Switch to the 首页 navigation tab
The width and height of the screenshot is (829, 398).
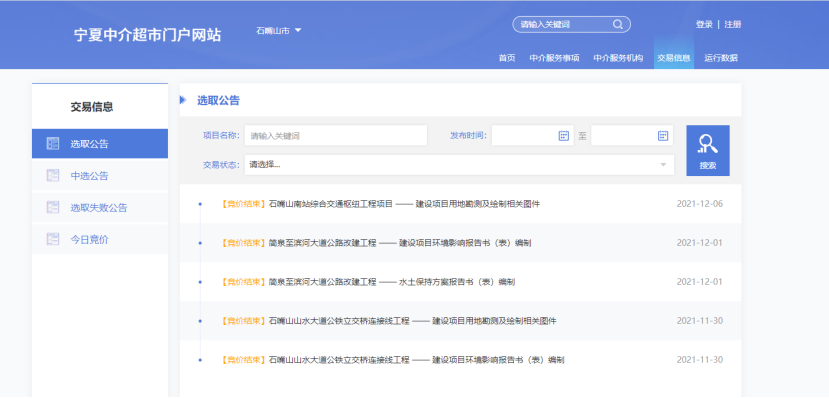coord(506,58)
